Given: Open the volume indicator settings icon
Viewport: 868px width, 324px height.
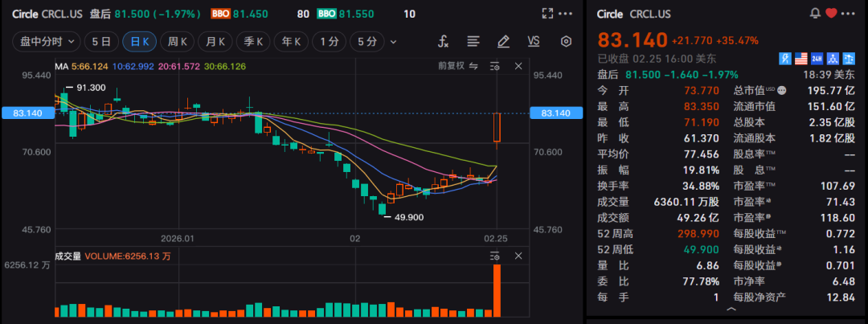Looking at the screenshot, I should coord(495,256).
